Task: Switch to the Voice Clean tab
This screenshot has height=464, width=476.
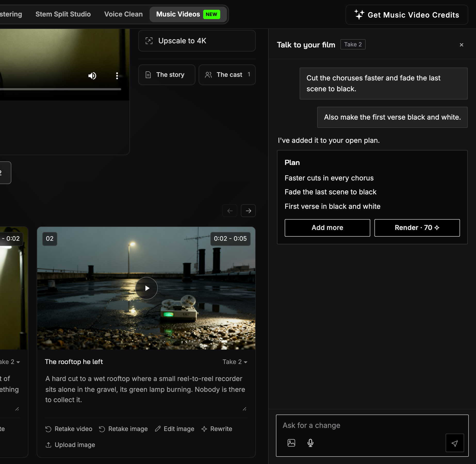Action: click(124, 14)
